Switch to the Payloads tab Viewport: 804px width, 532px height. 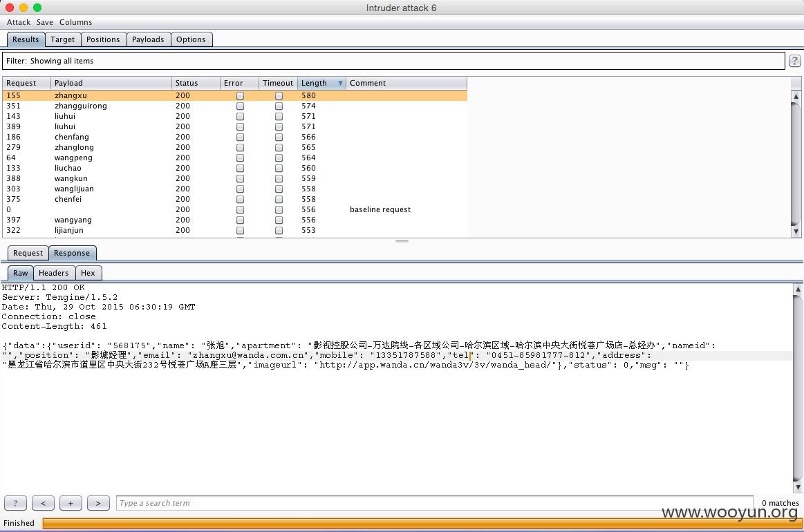click(148, 39)
